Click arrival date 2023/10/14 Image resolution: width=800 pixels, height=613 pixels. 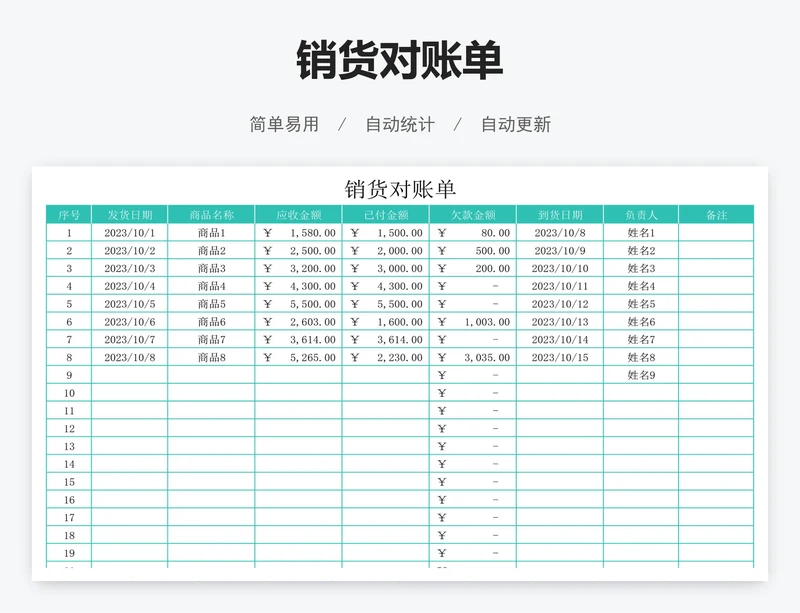(560, 340)
